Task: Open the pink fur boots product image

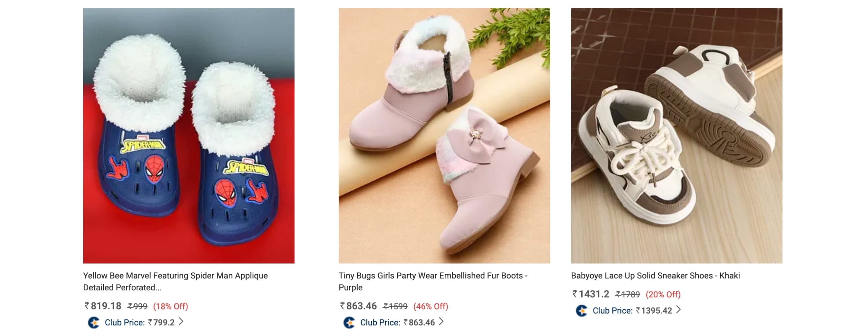Action: [444, 136]
